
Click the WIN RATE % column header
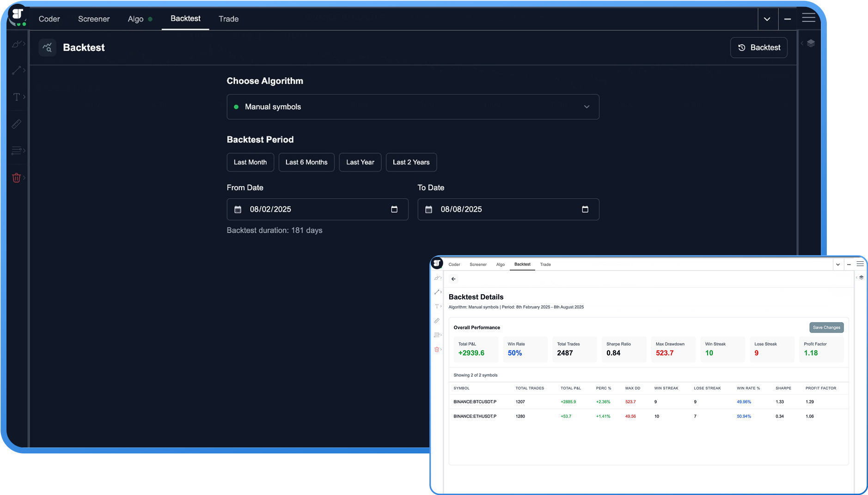748,388
